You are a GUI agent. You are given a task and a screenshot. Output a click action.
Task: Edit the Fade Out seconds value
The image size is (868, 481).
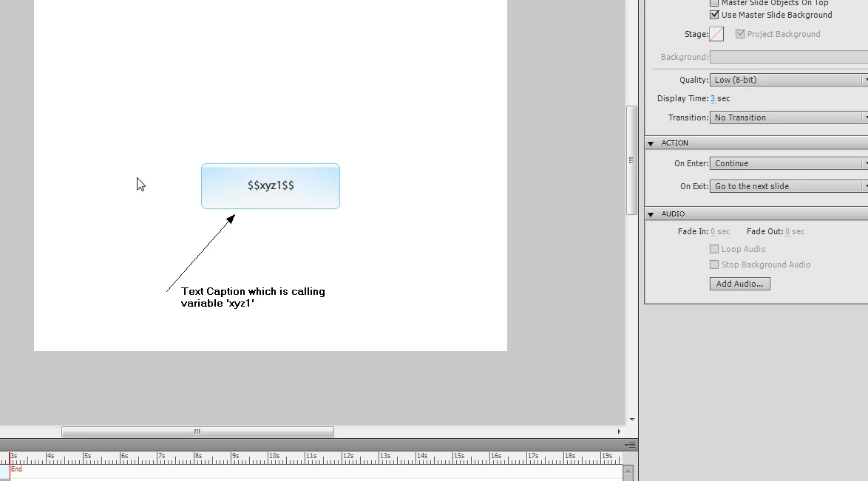point(787,231)
